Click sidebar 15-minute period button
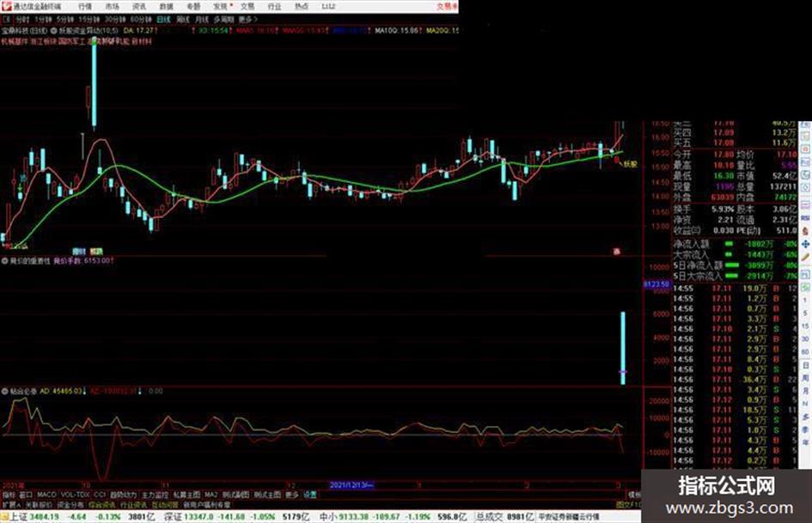The image size is (812, 523). point(805,326)
